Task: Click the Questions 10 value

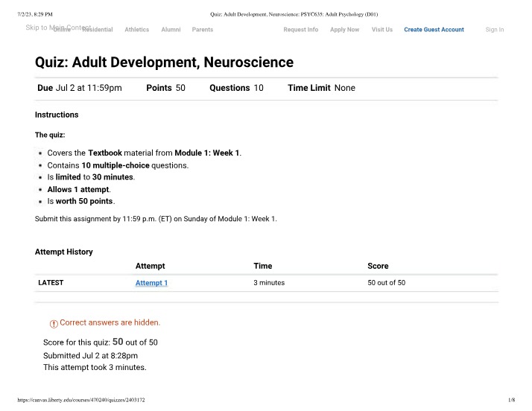Action: point(236,88)
